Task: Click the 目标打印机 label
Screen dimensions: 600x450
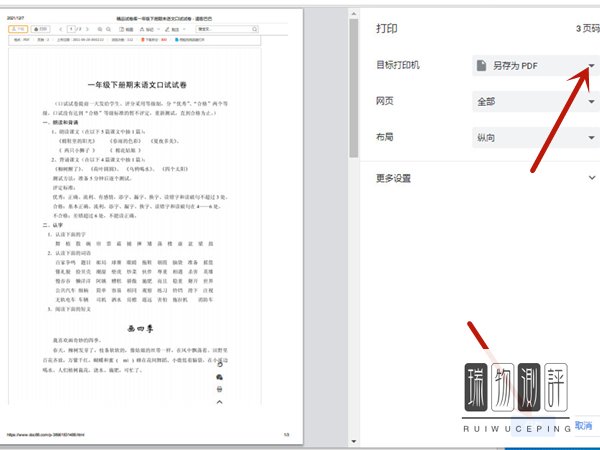Action: coord(398,65)
